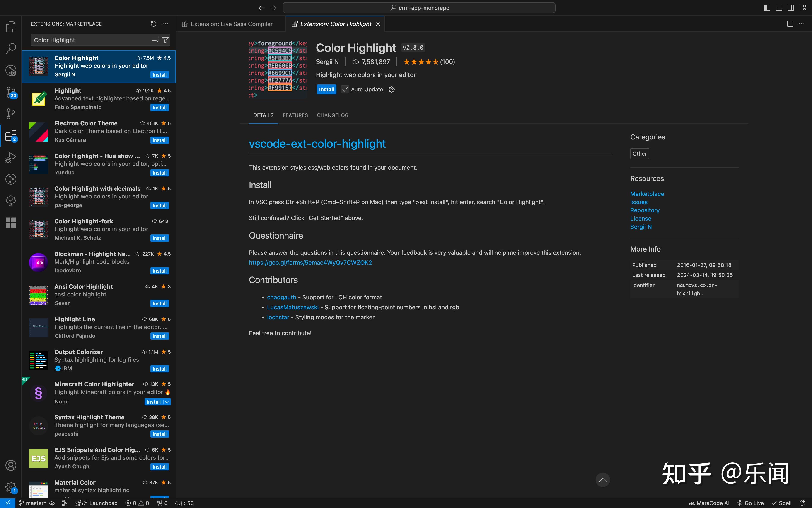Open editor more actions ellipsis
812x508 pixels.
click(802, 24)
